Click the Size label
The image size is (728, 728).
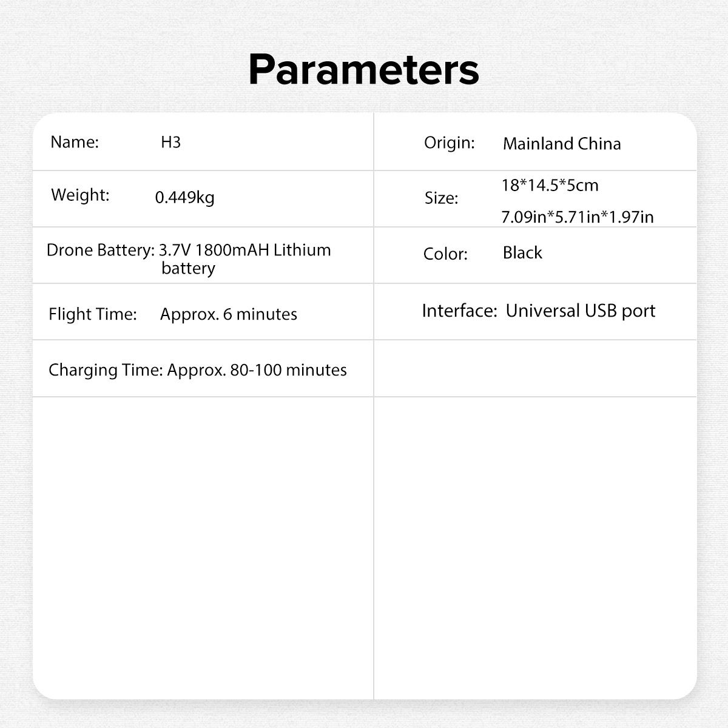pyautogui.click(x=441, y=198)
